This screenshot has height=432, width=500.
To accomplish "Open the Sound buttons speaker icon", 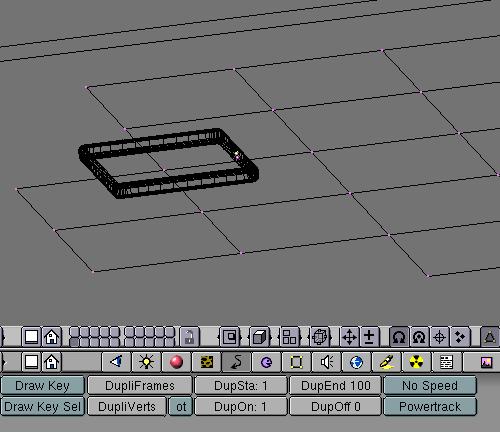I will [326, 362].
